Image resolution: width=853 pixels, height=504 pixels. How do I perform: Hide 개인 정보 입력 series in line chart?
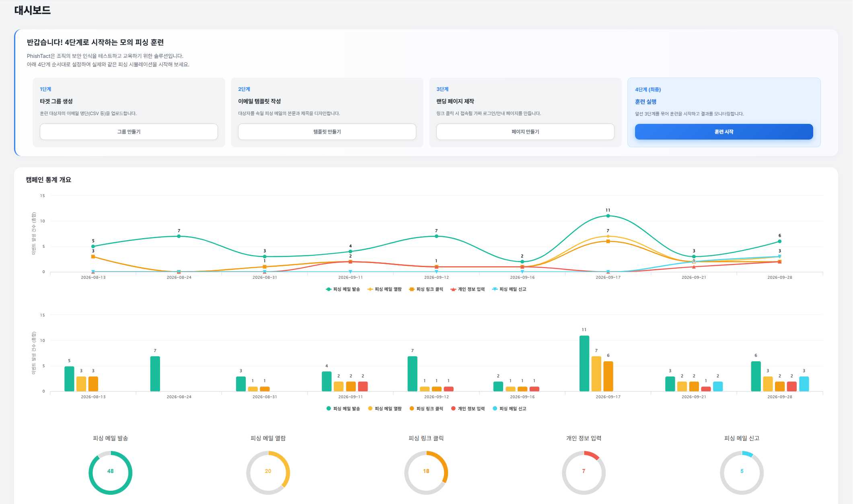pyautogui.click(x=467, y=289)
